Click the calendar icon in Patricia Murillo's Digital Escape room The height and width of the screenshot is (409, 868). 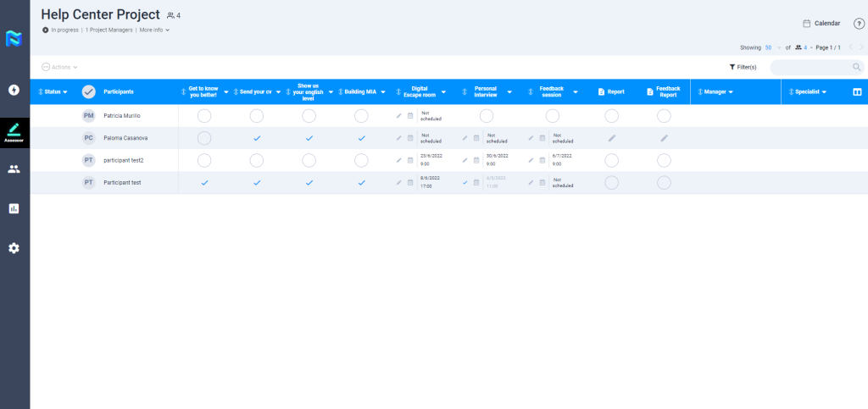[410, 115]
